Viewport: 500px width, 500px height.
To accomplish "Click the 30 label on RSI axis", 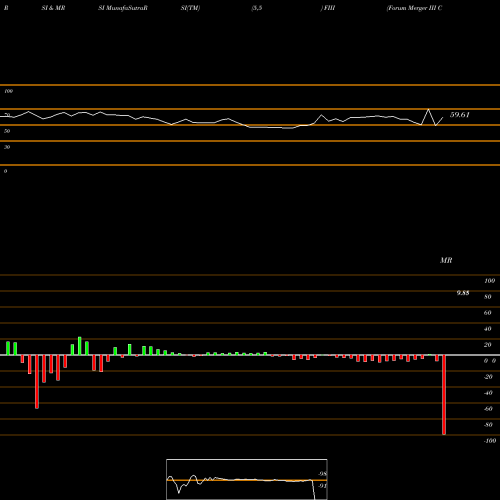I will tap(7, 147).
